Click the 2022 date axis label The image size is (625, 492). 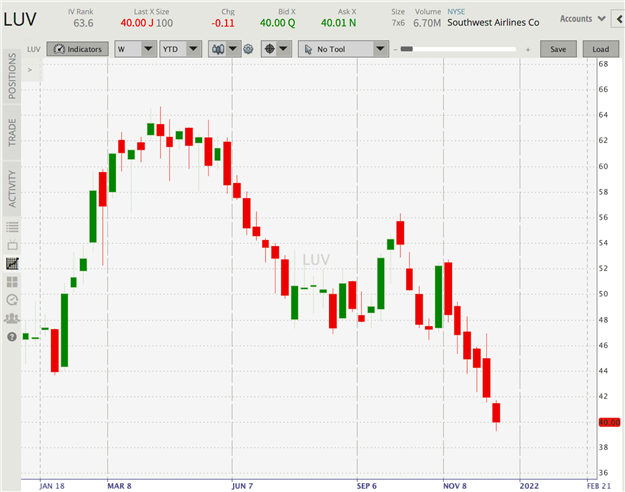pos(529,486)
